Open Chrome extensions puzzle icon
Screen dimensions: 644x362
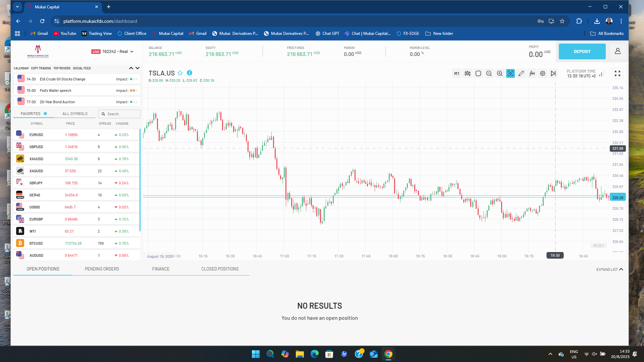click(579, 21)
